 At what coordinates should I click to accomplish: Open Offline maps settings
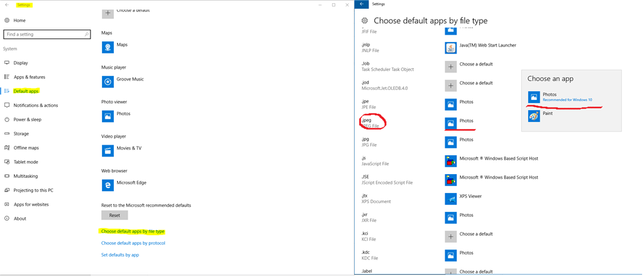26,148
